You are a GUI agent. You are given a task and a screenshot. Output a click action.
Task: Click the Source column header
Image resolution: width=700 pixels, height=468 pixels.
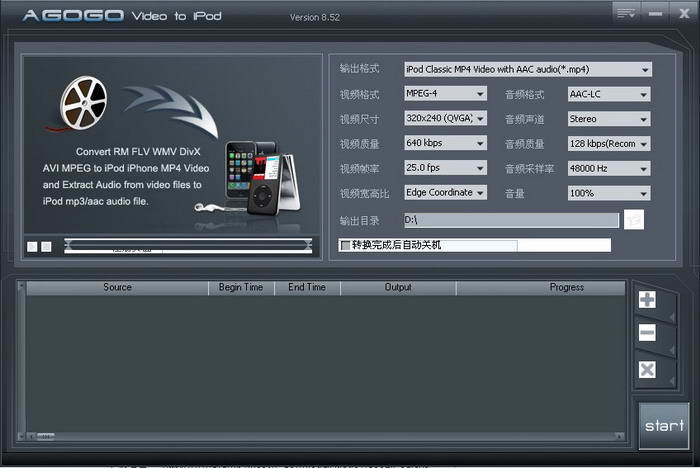pos(117,288)
